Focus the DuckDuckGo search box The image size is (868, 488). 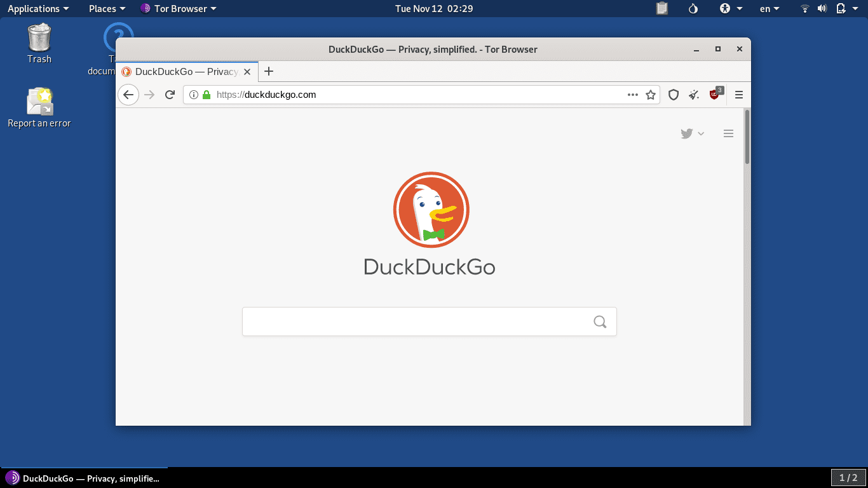[429, 322]
